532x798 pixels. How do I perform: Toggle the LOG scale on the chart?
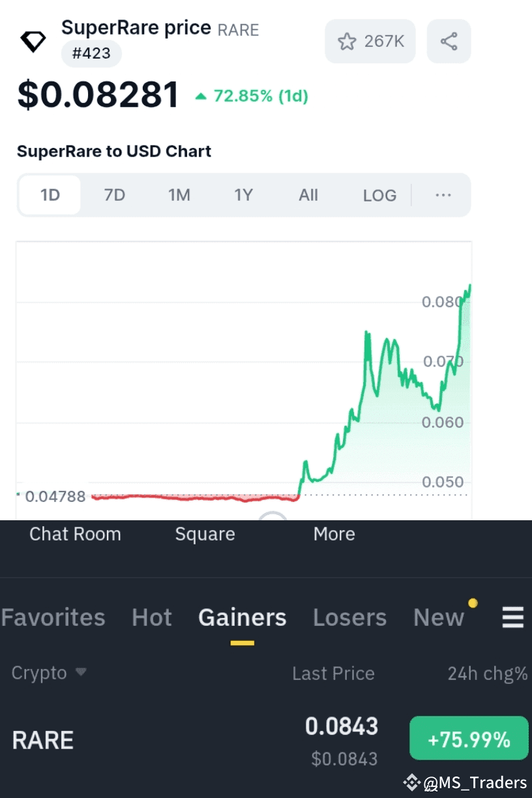click(x=379, y=195)
